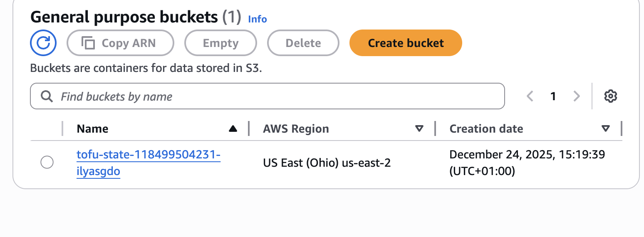This screenshot has height=237, width=644.
Task: Click the divider between AWS Region and Creation date
Action: click(435, 128)
